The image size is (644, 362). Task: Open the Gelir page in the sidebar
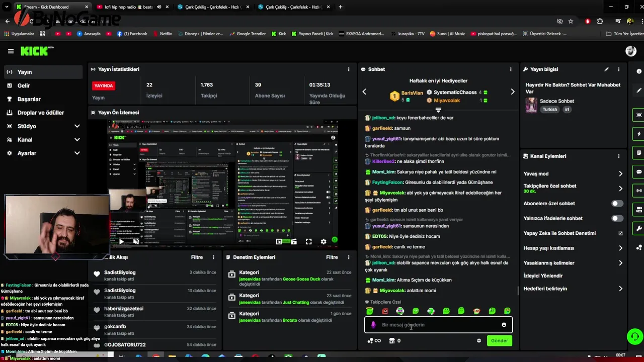pyautogui.click(x=43, y=85)
